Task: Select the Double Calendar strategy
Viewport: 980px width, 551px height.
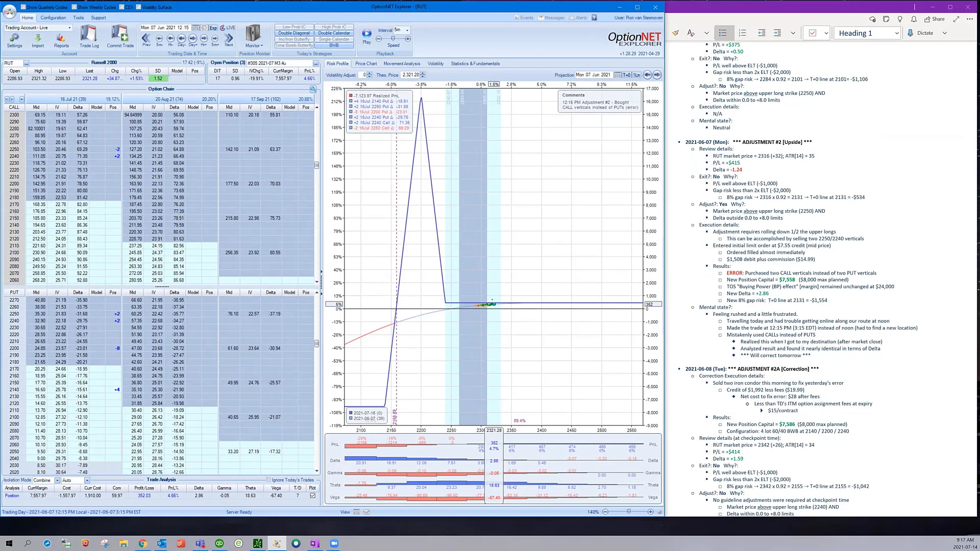Action: 334,33
